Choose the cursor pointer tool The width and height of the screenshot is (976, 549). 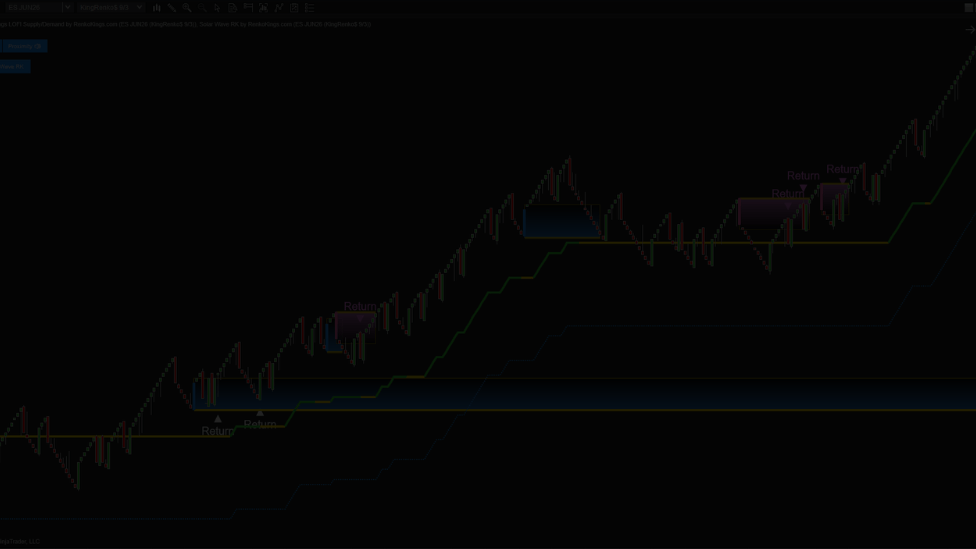pos(217,7)
